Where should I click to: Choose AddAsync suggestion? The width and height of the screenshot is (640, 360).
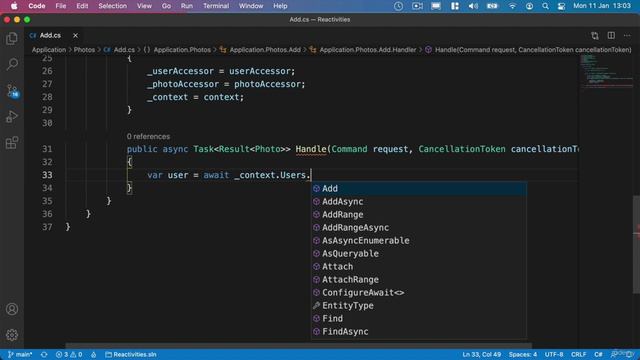419,202
